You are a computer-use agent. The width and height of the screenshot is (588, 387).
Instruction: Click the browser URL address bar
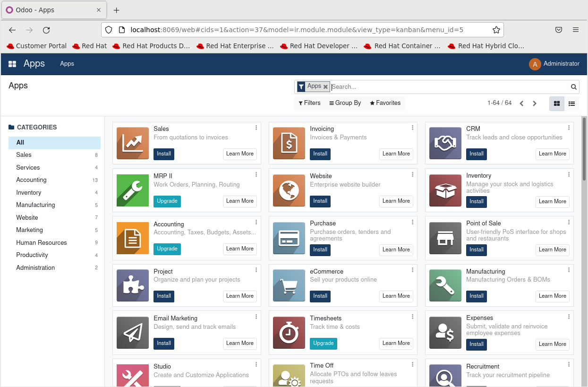[302, 30]
